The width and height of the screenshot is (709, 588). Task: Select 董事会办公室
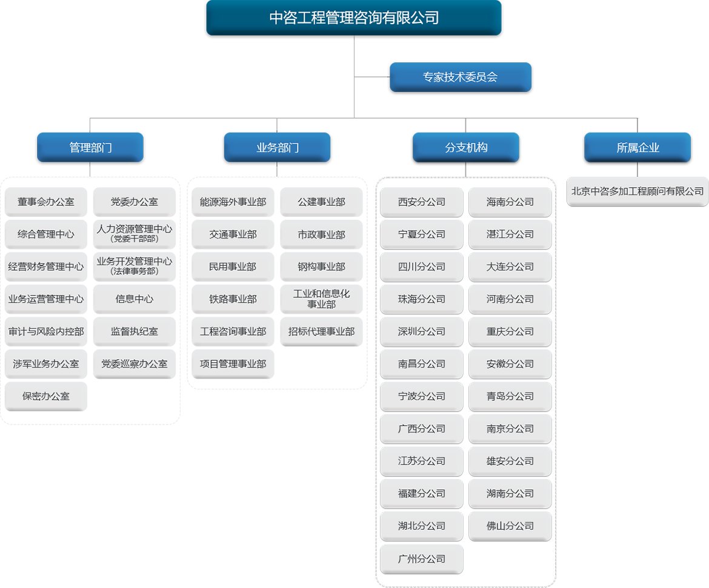point(46,202)
